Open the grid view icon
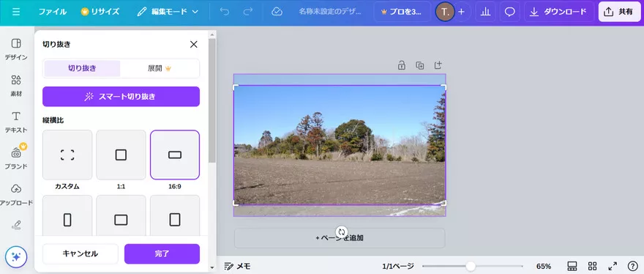 [592, 266]
